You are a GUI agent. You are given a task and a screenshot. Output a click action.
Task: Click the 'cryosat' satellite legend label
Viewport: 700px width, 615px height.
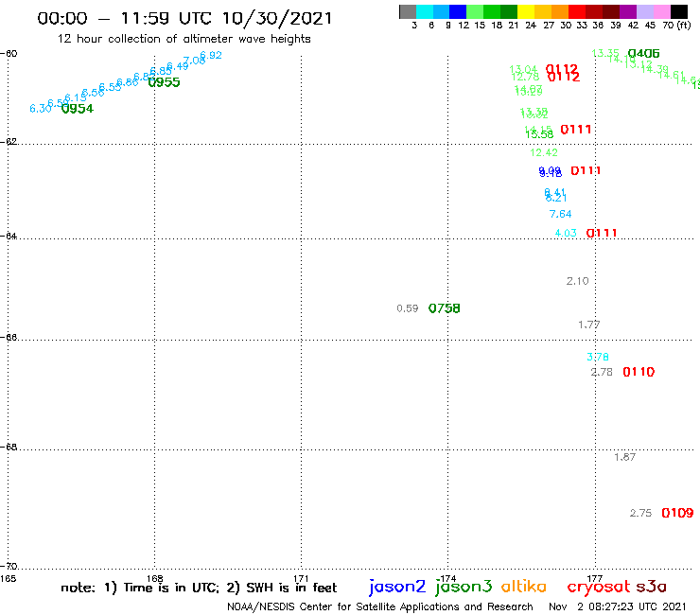(x=598, y=588)
